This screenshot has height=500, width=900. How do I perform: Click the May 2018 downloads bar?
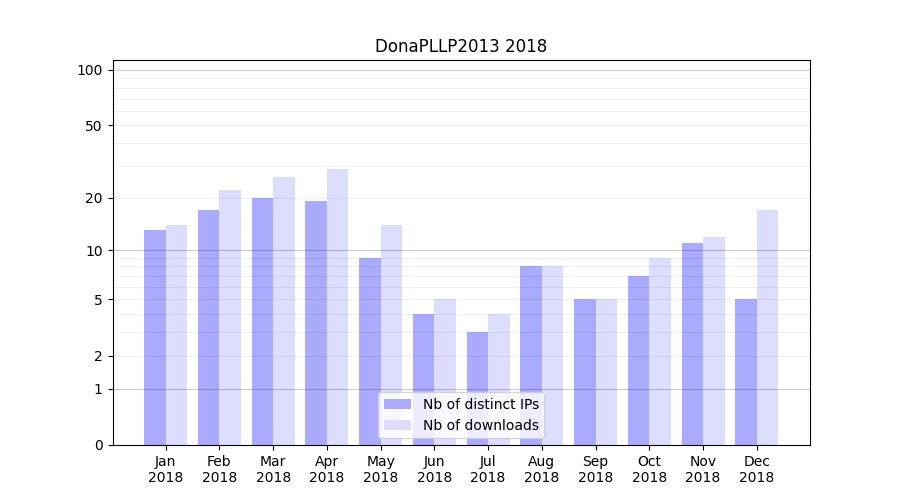(x=391, y=334)
